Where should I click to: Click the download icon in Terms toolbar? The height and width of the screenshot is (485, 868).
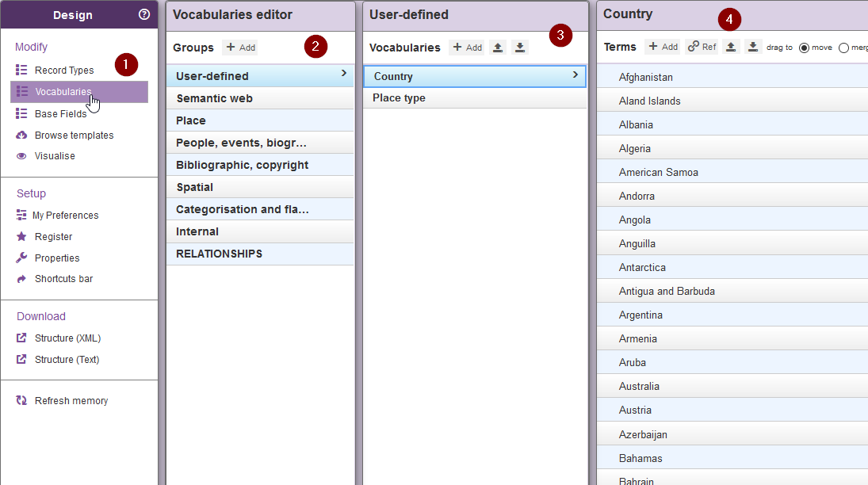point(753,47)
